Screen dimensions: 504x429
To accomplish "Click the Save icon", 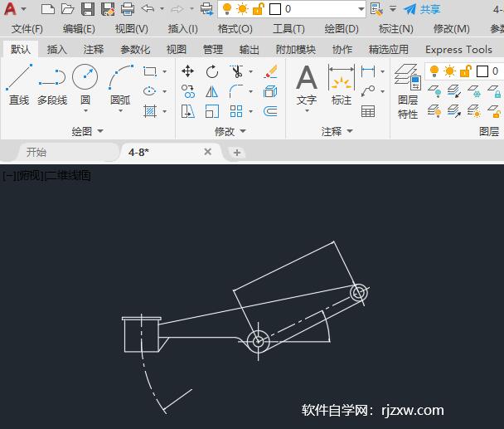I will click(87, 9).
